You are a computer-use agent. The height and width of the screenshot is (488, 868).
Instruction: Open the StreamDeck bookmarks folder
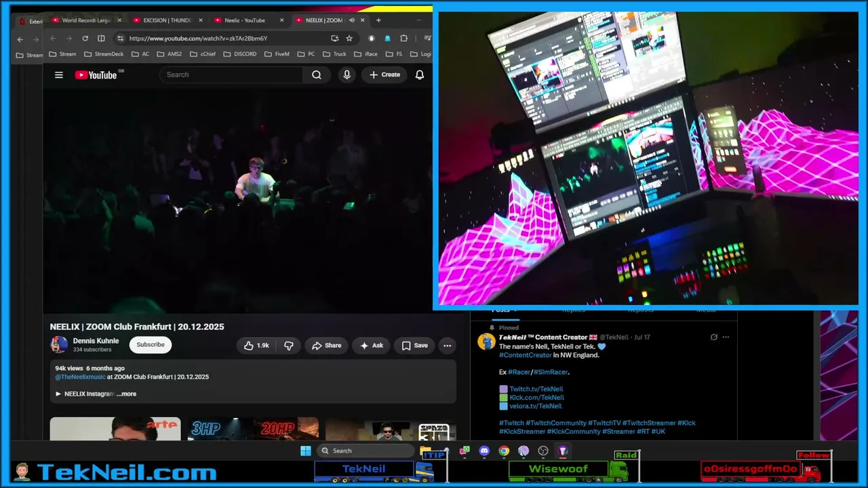point(104,54)
